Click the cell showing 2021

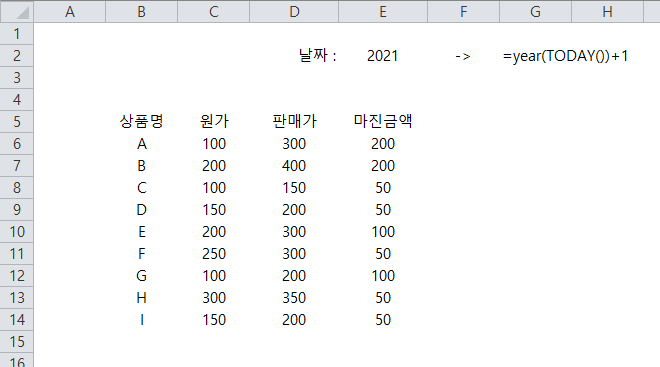pos(382,56)
